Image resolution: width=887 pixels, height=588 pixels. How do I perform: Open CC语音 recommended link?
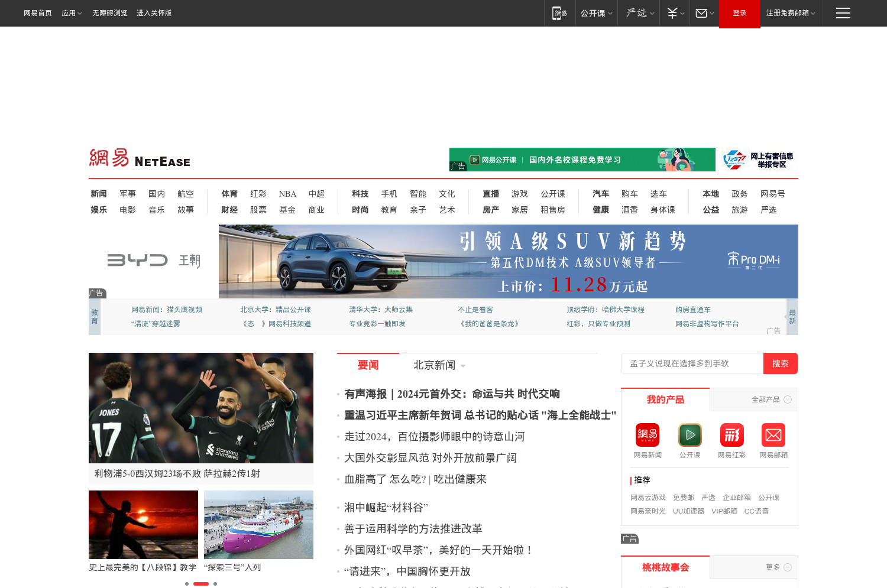click(756, 511)
